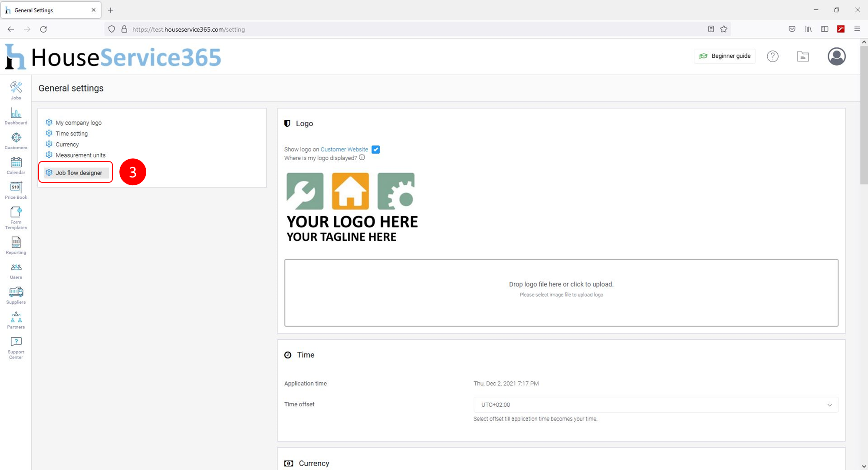Open the Dashboard sidebar icon
Image resolution: width=868 pixels, height=470 pixels.
pyautogui.click(x=16, y=116)
